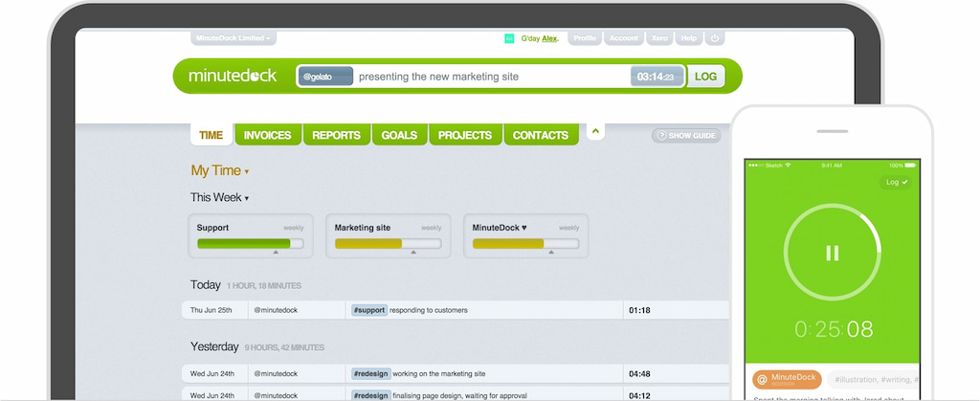Click the 04:48 duration cell
The height and width of the screenshot is (401, 980).
point(639,373)
